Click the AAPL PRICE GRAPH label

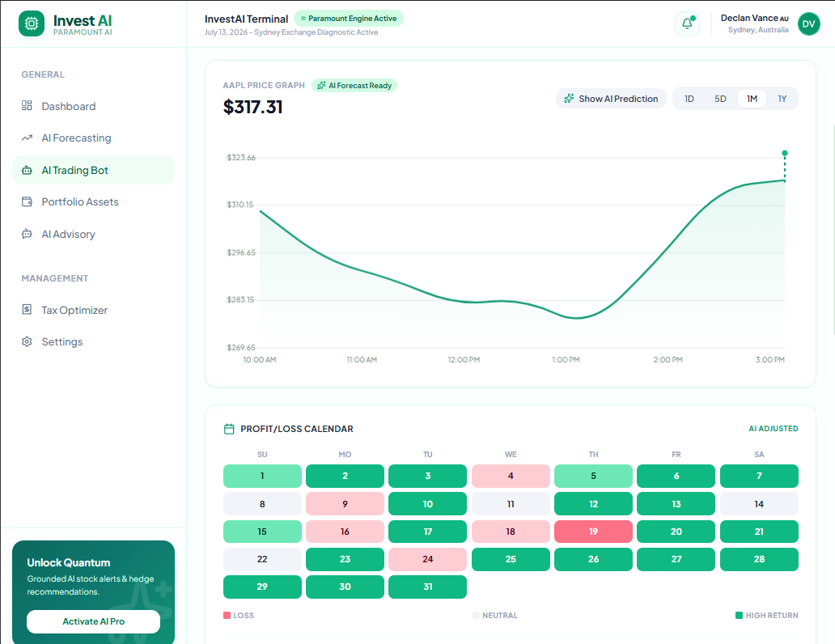click(264, 85)
